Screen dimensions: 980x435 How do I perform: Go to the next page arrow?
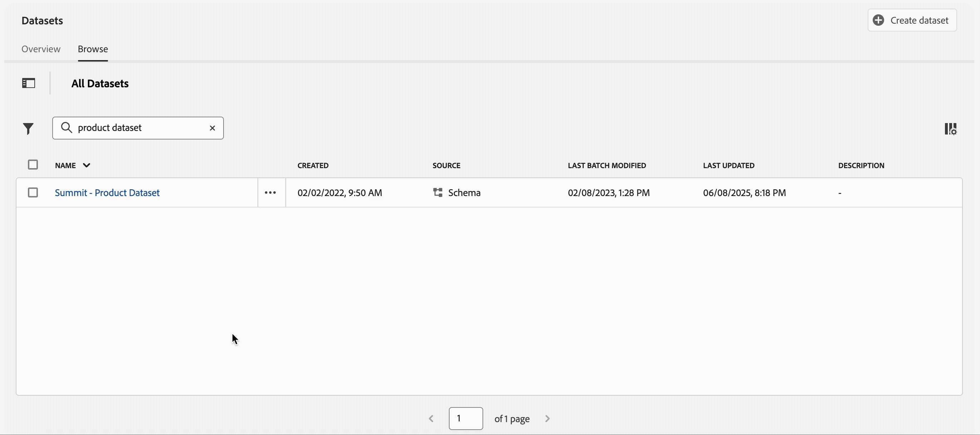547,418
